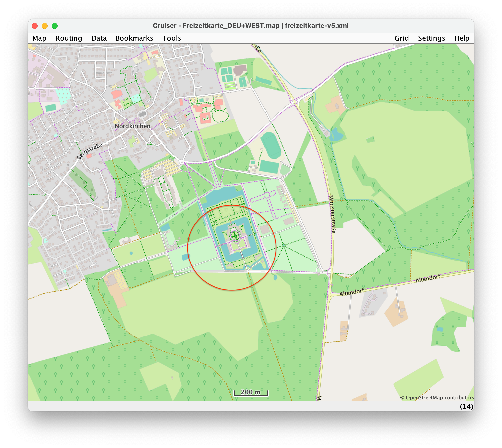Image resolution: width=502 pixels, height=448 pixels.
Task: Open the Data menu
Action: (99, 38)
